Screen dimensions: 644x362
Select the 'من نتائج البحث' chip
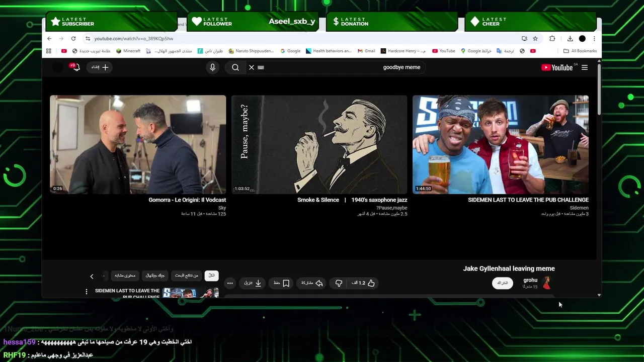click(187, 276)
